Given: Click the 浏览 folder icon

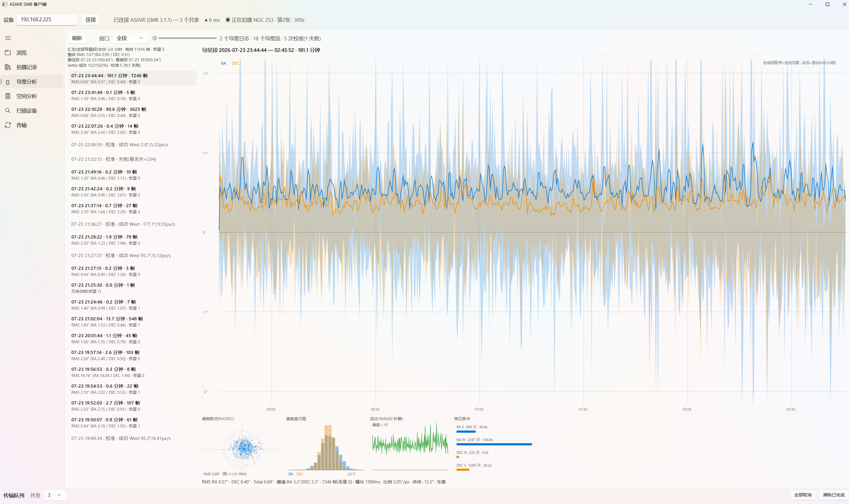Looking at the screenshot, I should [8, 53].
